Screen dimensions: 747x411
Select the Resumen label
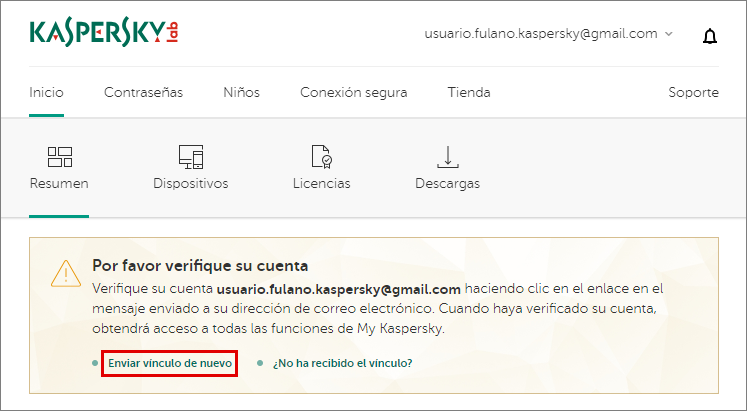tap(59, 183)
